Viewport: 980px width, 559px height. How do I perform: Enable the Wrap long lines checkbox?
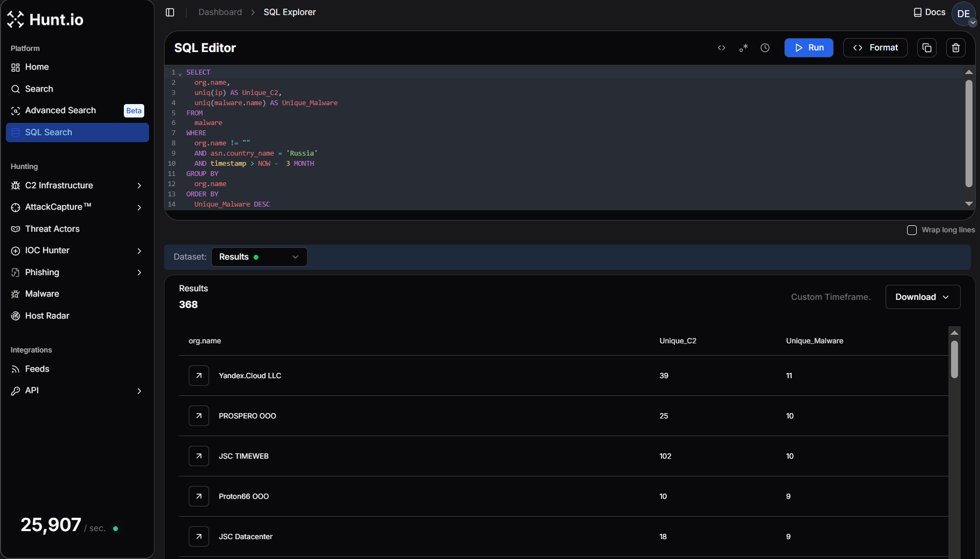click(x=912, y=230)
